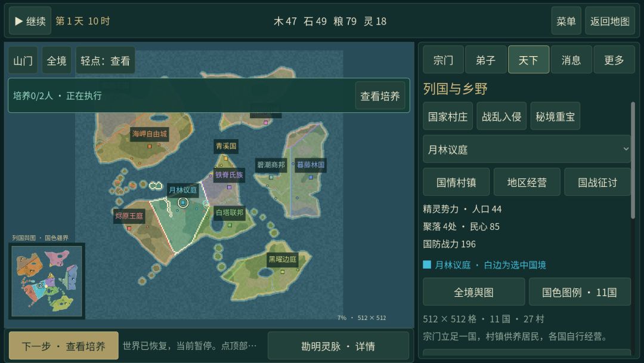Select the 山门 view button
Viewport: 644px width, 363px height.
pos(23,61)
